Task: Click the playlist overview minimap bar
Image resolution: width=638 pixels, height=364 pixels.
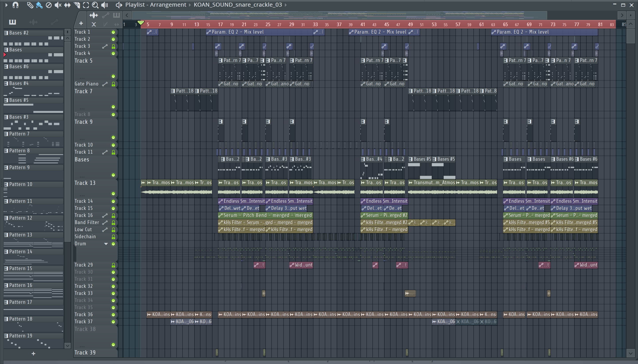Action: click(339, 15)
